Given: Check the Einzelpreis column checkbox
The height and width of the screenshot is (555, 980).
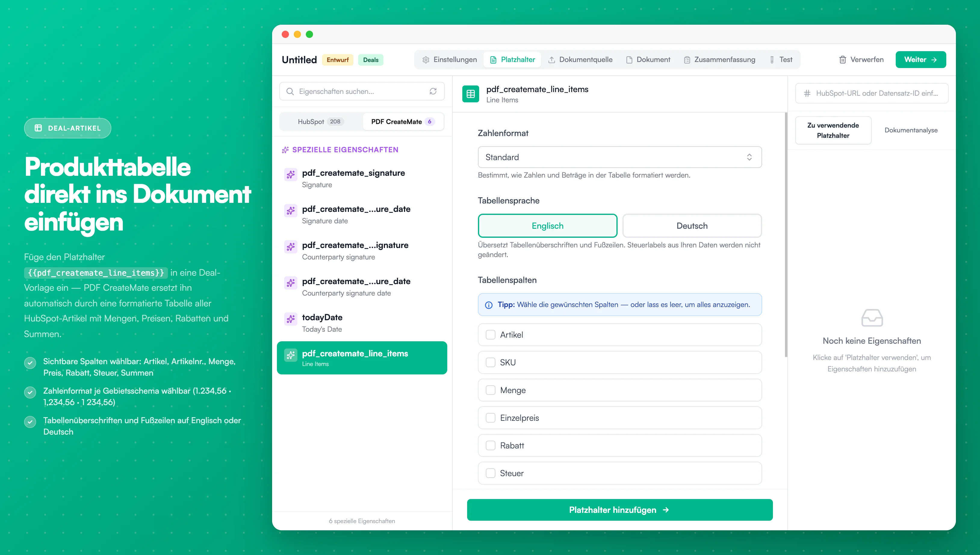Looking at the screenshot, I should click(491, 418).
